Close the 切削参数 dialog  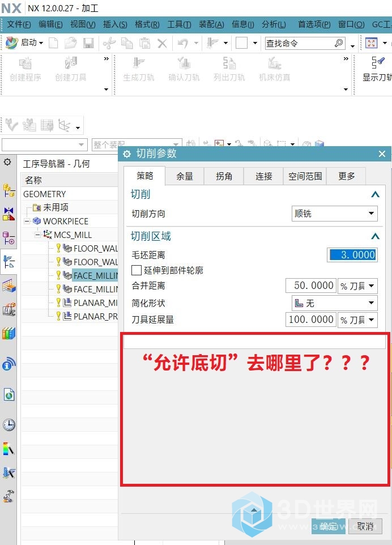click(x=382, y=154)
